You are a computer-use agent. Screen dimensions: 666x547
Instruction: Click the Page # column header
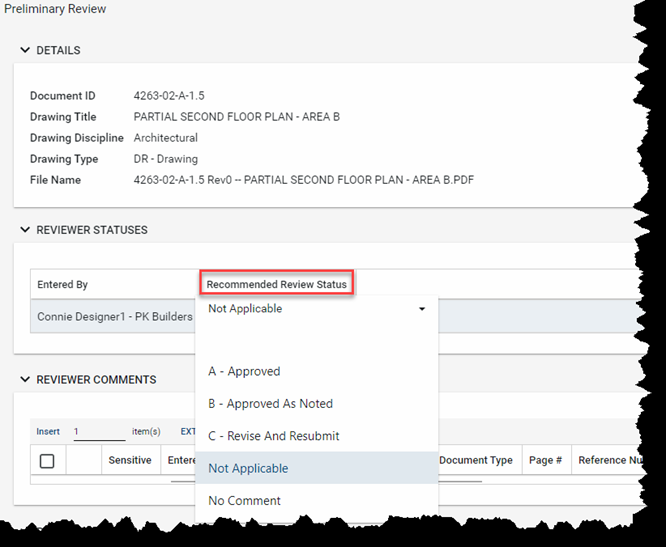[x=545, y=461]
